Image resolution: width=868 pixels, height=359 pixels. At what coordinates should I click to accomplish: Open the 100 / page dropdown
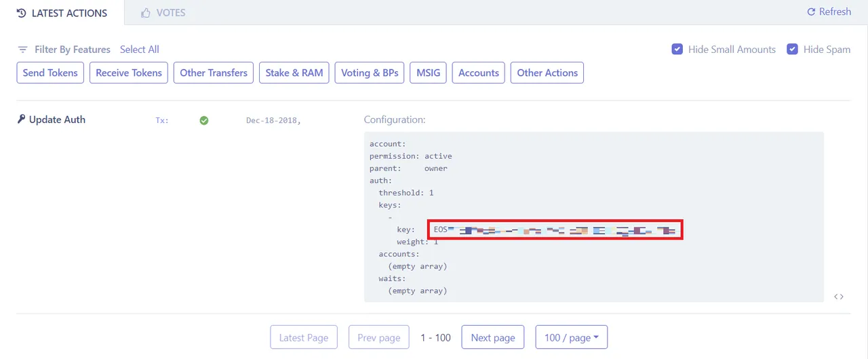pos(571,337)
